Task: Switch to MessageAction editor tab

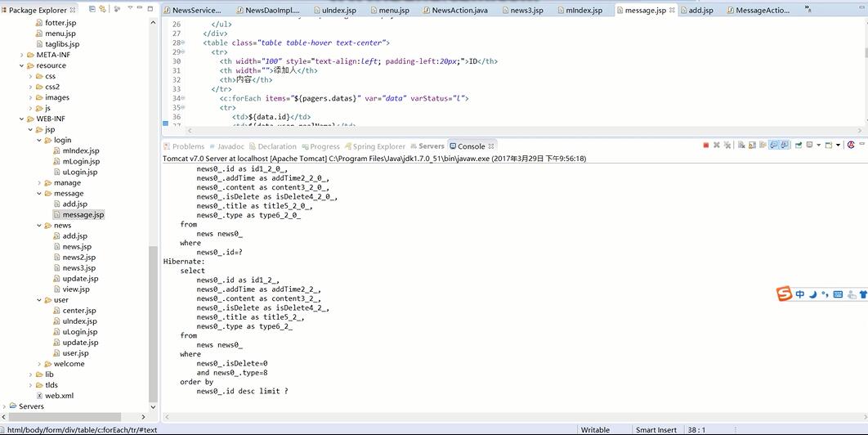Action: 758,10
